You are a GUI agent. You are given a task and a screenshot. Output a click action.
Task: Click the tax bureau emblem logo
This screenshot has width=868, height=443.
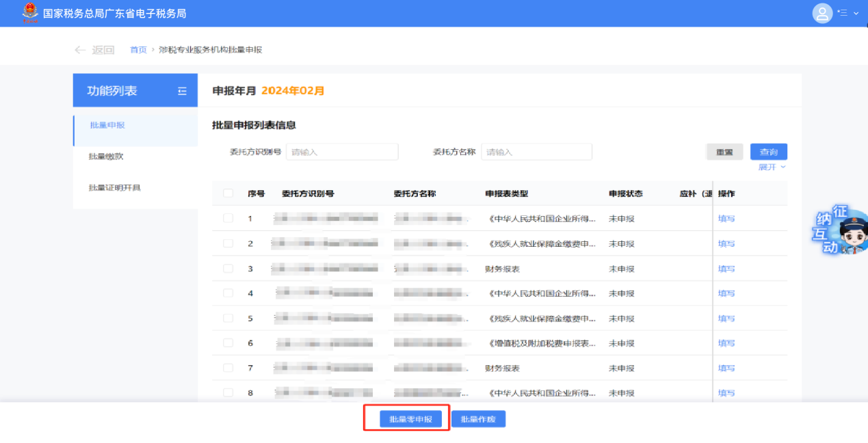click(30, 13)
